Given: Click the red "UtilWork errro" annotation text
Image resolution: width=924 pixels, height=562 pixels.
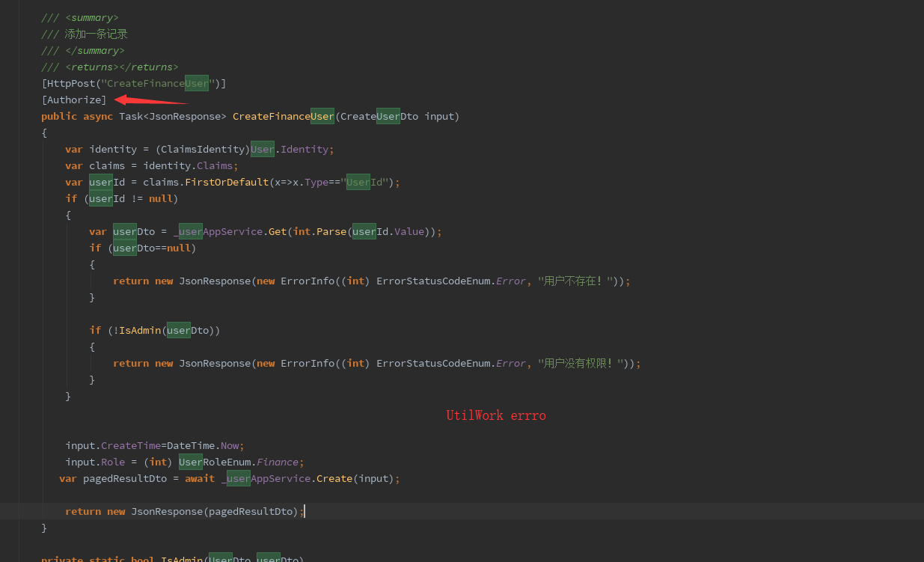Looking at the screenshot, I should pos(495,415).
